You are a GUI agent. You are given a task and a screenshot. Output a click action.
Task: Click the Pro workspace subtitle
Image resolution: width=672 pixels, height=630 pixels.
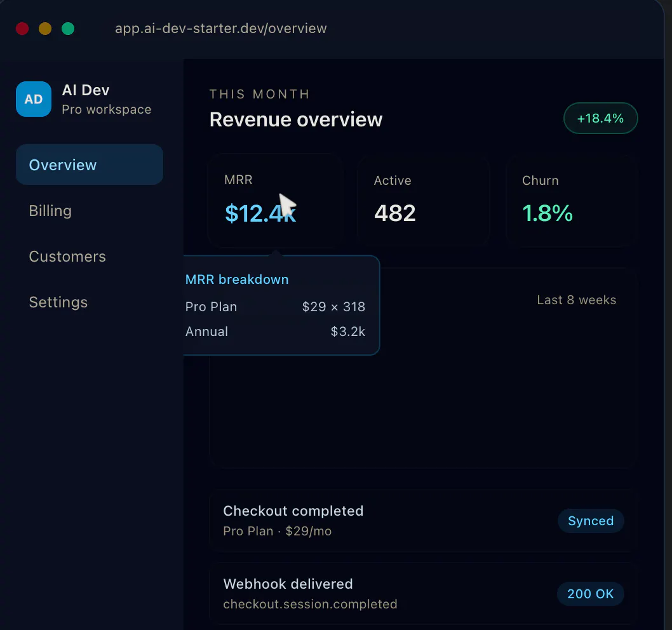[x=106, y=109]
